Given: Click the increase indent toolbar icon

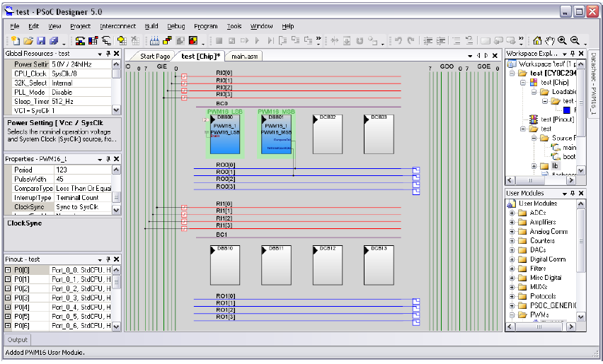Looking at the screenshot, I should 441,40.
